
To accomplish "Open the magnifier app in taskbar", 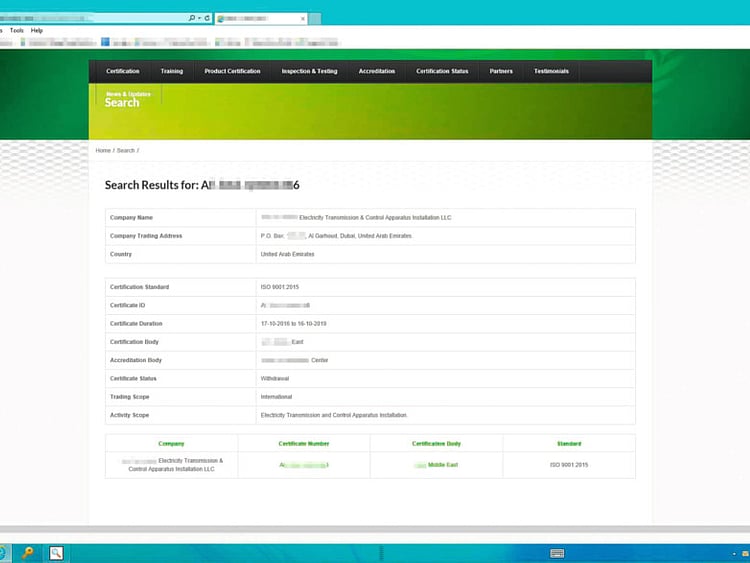I will coord(57,553).
